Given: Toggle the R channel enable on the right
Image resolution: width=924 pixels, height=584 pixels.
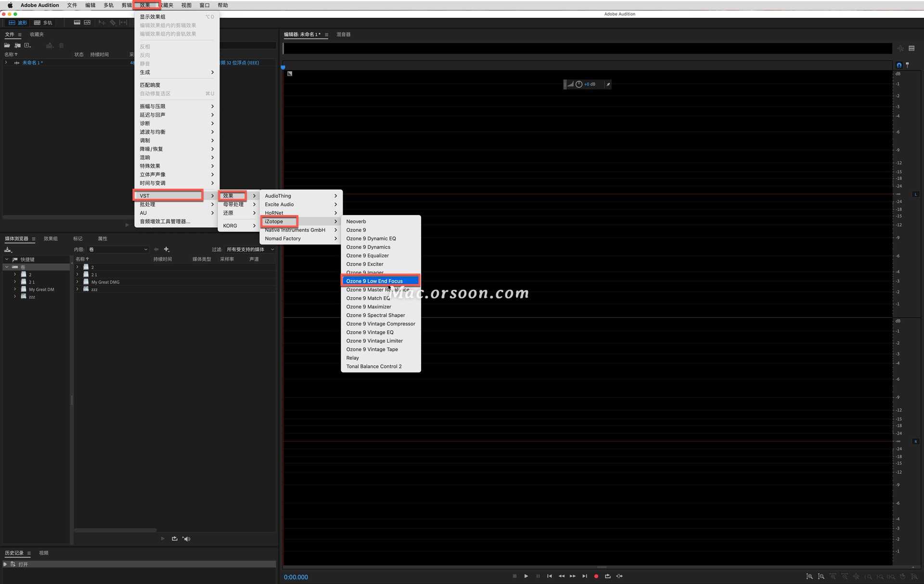Looking at the screenshot, I should pyautogui.click(x=916, y=441).
